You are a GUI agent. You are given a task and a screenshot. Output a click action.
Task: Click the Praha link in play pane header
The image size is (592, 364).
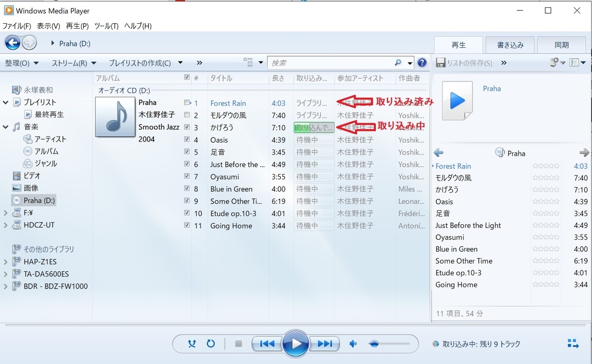(492, 89)
